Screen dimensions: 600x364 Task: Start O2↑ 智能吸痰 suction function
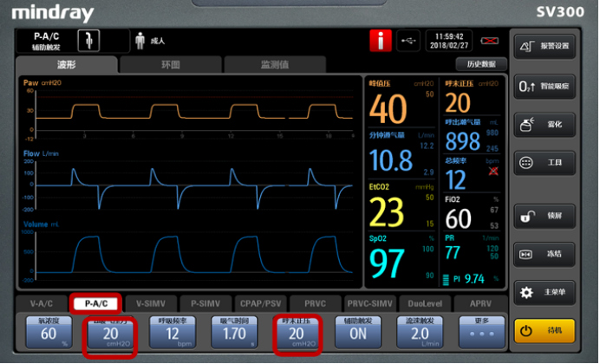(545, 87)
